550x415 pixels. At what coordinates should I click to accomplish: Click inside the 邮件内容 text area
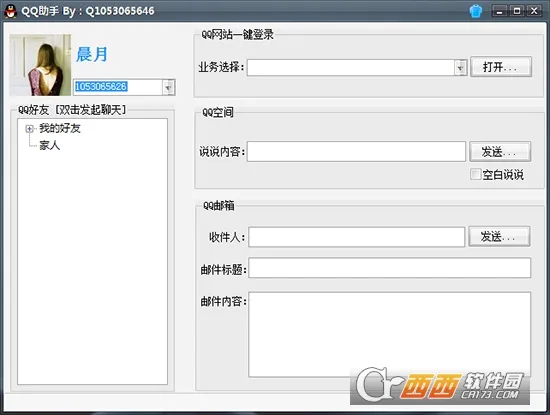[390, 335]
